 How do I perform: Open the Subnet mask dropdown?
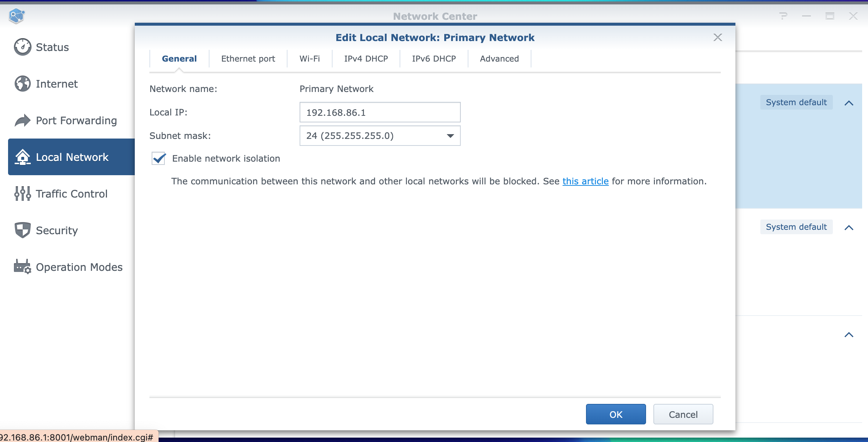coord(380,136)
